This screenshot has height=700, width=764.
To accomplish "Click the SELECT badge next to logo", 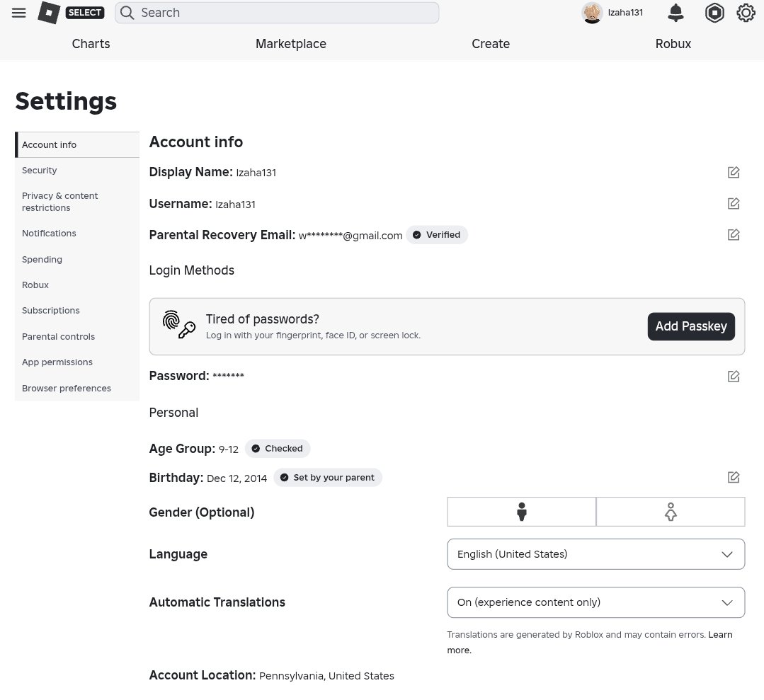I will pyautogui.click(x=85, y=13).
